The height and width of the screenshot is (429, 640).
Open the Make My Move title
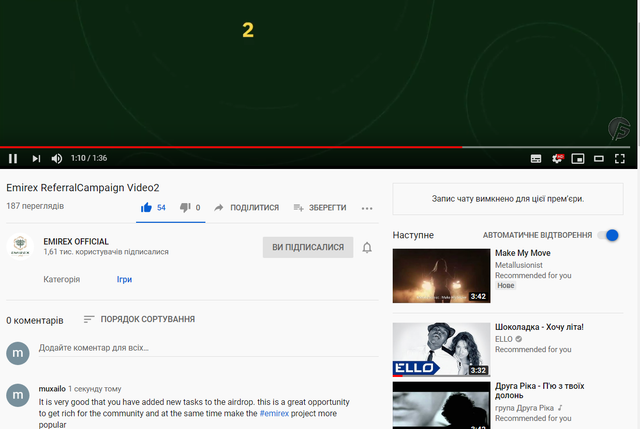tap(522, 253)
